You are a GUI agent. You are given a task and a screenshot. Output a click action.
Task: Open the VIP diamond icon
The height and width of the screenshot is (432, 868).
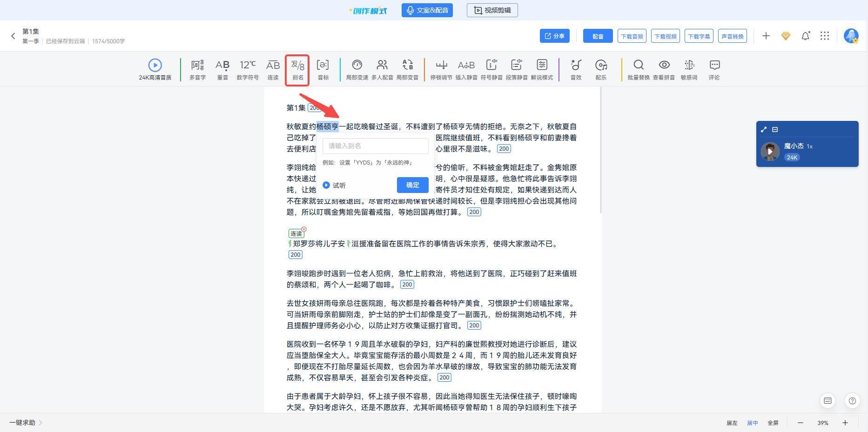coord(786,36)
